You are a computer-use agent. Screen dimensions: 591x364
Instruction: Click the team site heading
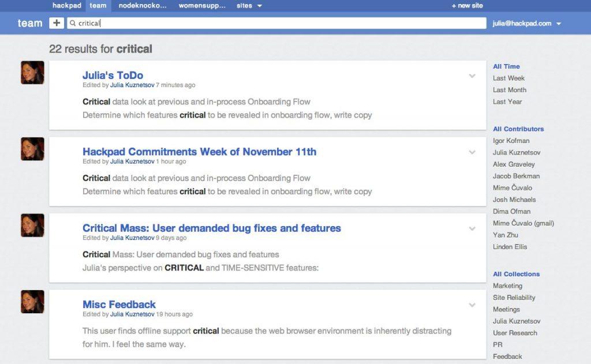click(30, 24)
